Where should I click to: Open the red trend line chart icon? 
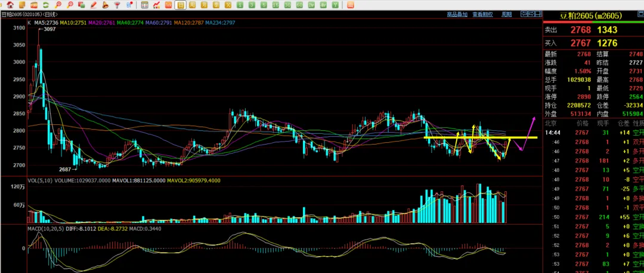click(156, 5)
